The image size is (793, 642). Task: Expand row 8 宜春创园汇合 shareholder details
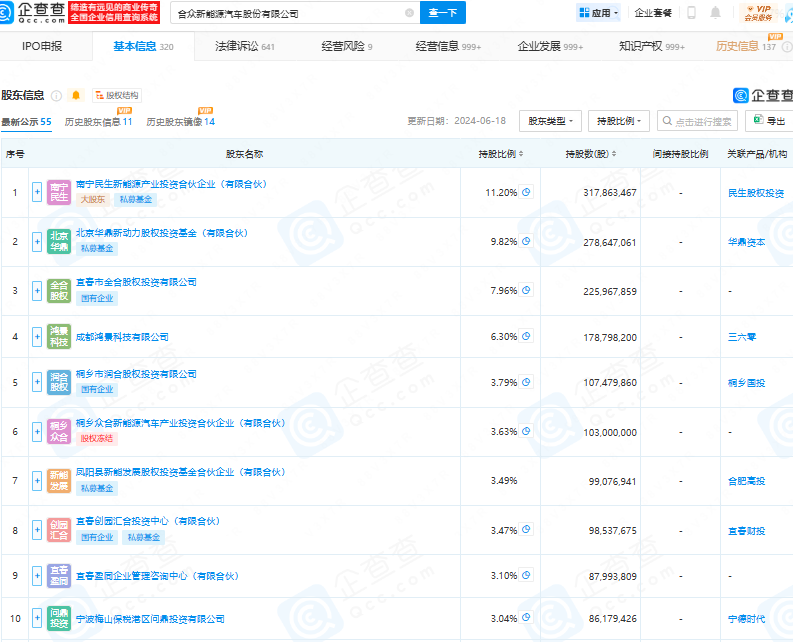coord(37,530)
